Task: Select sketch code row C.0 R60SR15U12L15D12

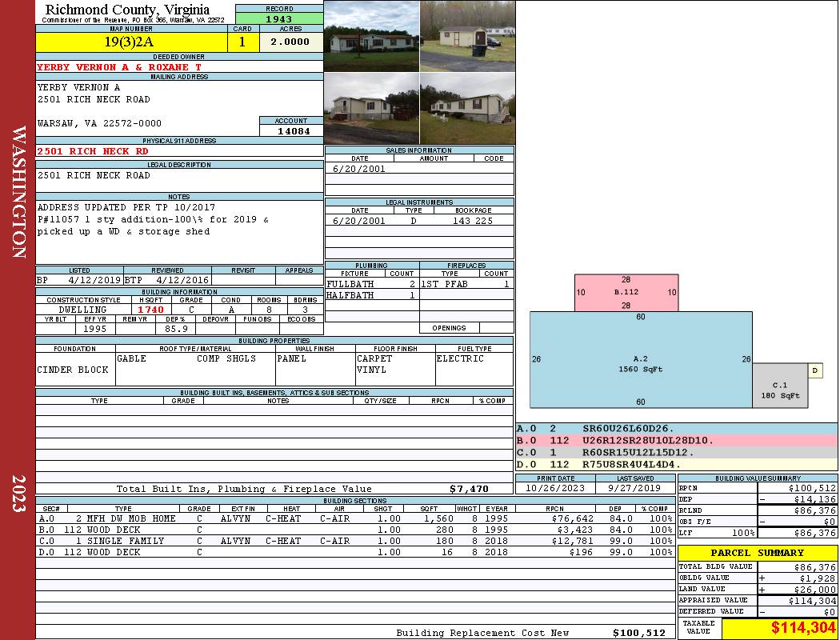Action: point(677,452)
